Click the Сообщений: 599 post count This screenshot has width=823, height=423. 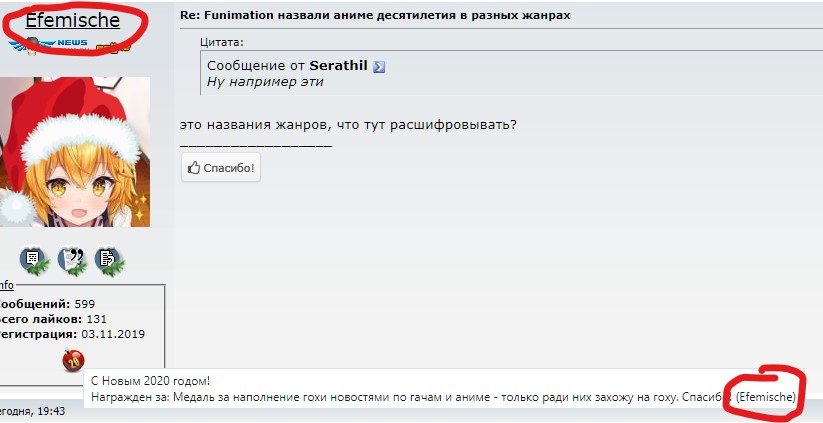tap(46, 304)
